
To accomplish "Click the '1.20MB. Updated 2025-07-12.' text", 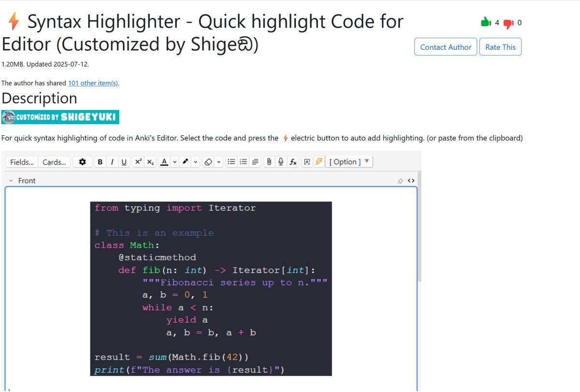I will click(45, 64).
